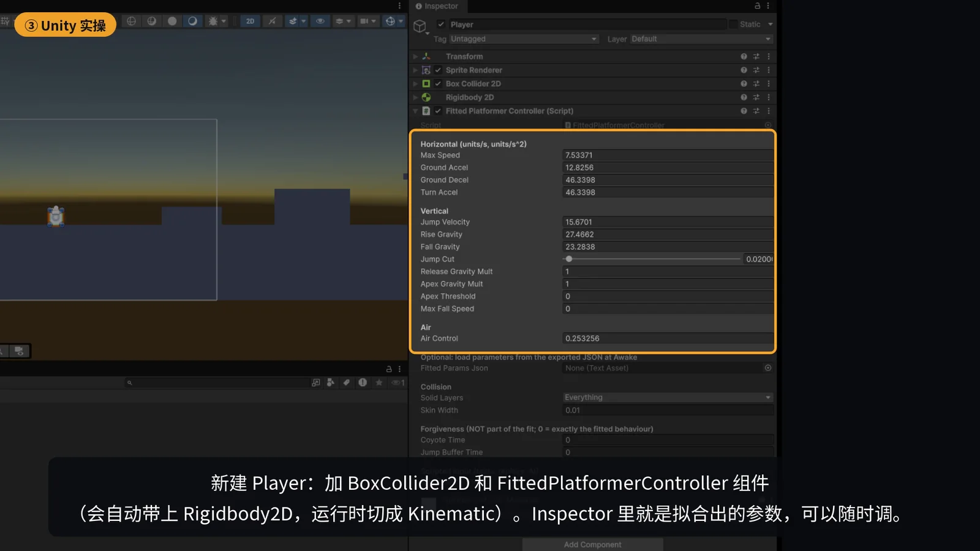Open the Layer Default dropdown
Viewport: 980px width, 551px height.
pyautogui.click(x=701, y=39)
